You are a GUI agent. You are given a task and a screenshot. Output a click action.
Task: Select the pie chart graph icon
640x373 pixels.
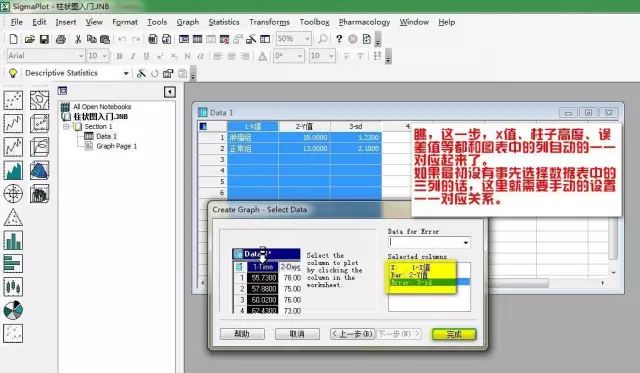tap(13, 311)
